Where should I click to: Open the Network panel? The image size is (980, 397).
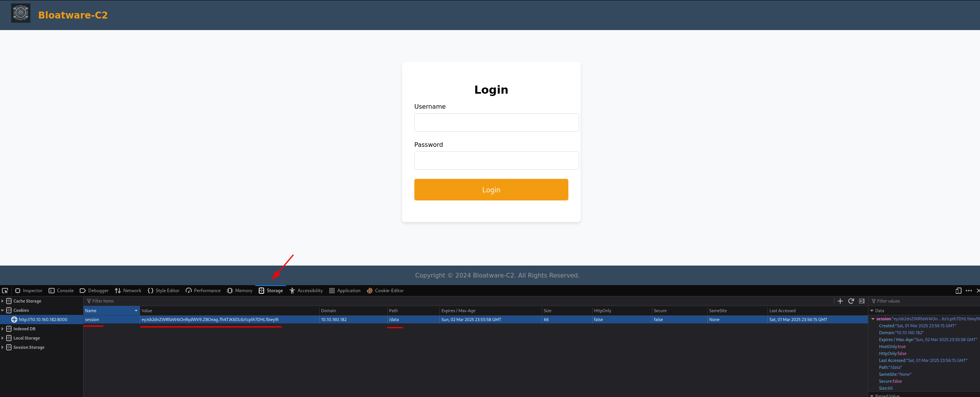(128, 291)
